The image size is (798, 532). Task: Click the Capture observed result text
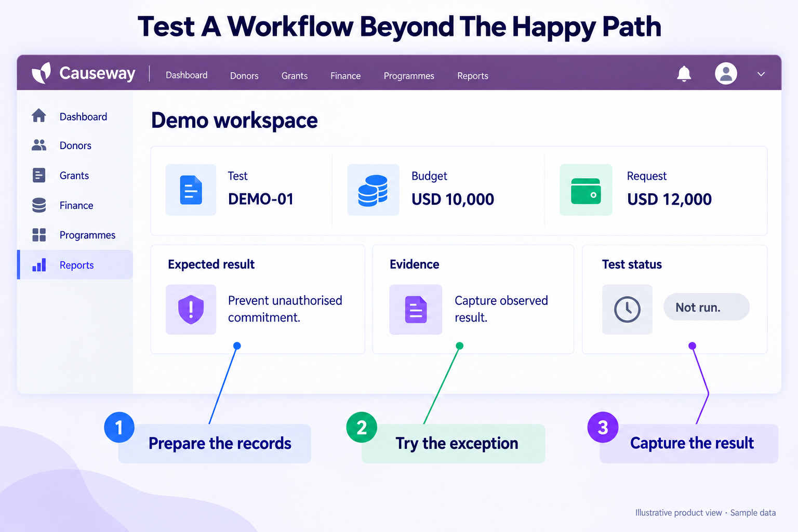(x=501, y=309)
